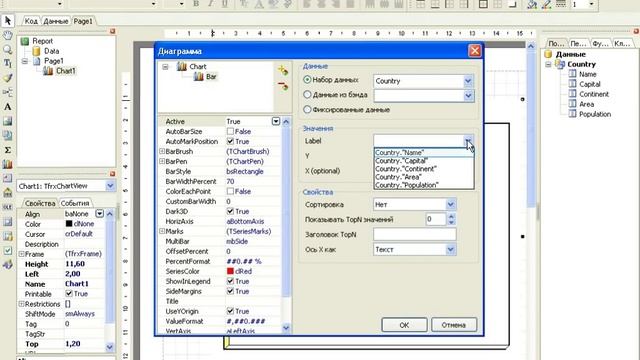
Task: Click the Capital field in data tree
Action: click(x=589, y=84)
